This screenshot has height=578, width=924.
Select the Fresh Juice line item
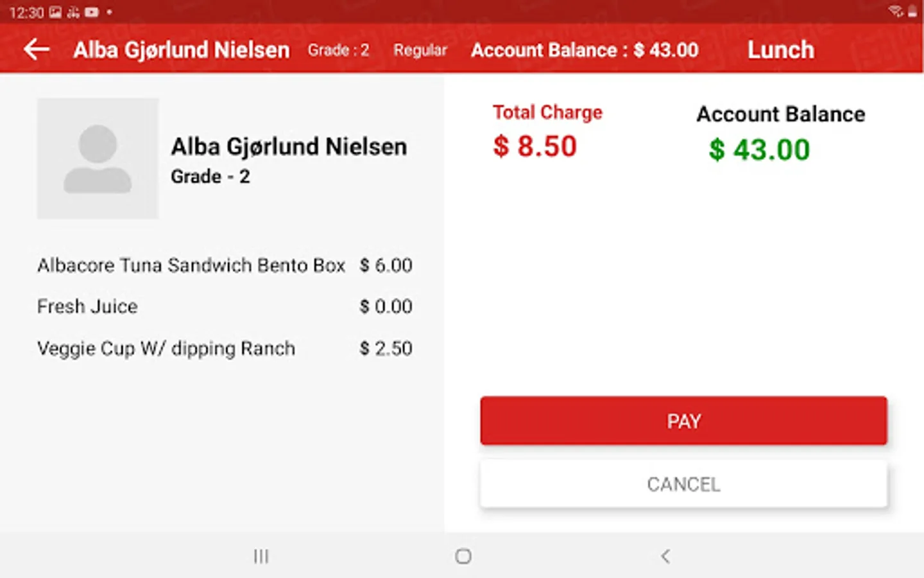(x=87, y=306)
